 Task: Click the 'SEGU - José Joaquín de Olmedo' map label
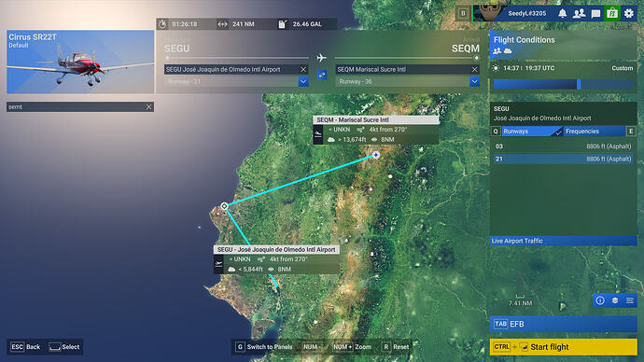point(276,249)
